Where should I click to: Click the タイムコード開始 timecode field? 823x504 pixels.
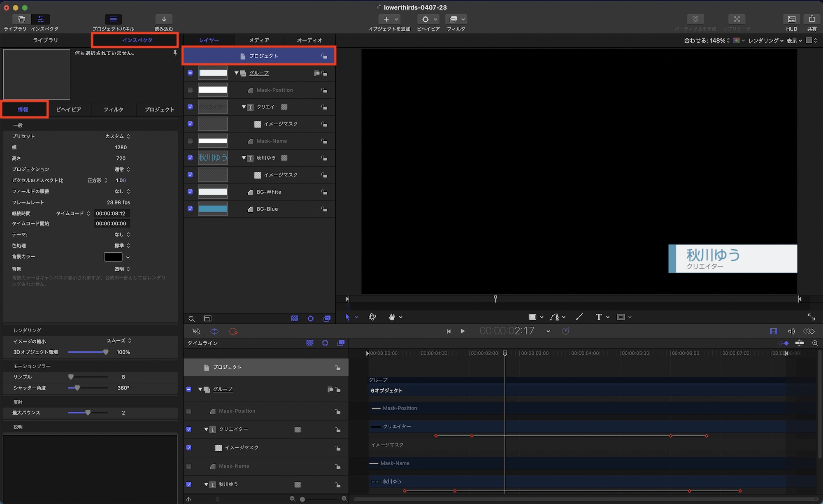pos(111,223)
